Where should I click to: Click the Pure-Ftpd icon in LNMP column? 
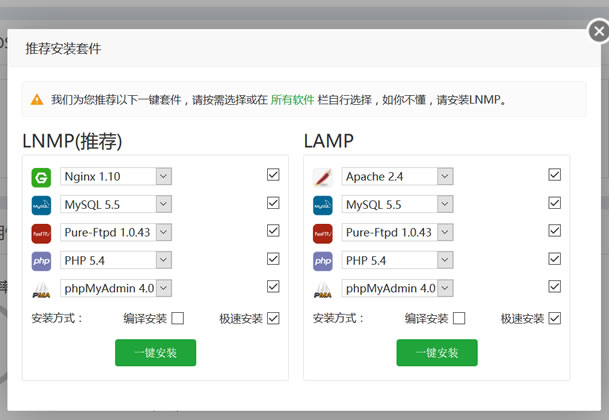pyautogui.click(x=41, y=233)
